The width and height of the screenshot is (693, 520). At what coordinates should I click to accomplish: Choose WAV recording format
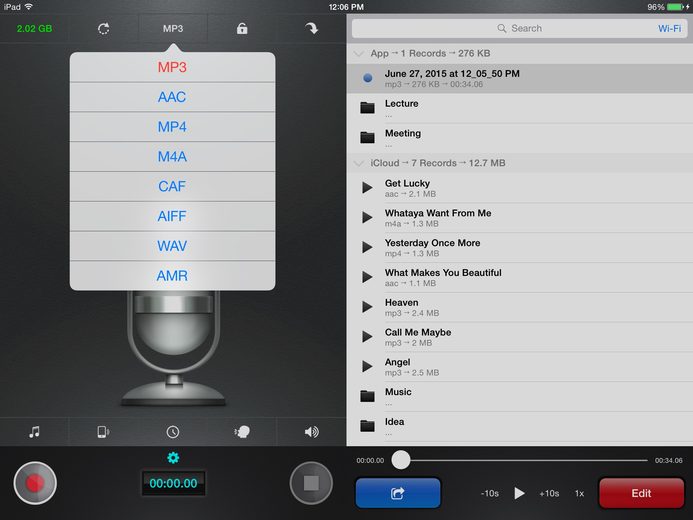[x=172, y=246]
